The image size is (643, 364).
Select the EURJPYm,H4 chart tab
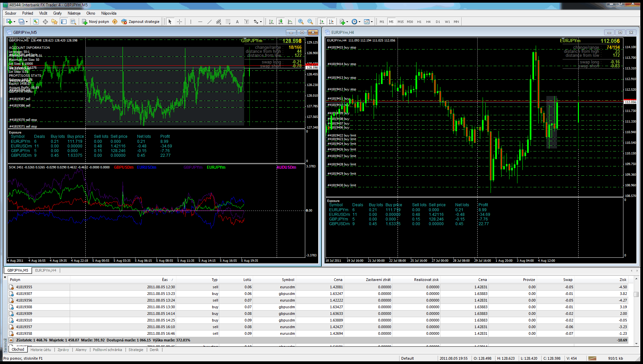pos(46,270)
